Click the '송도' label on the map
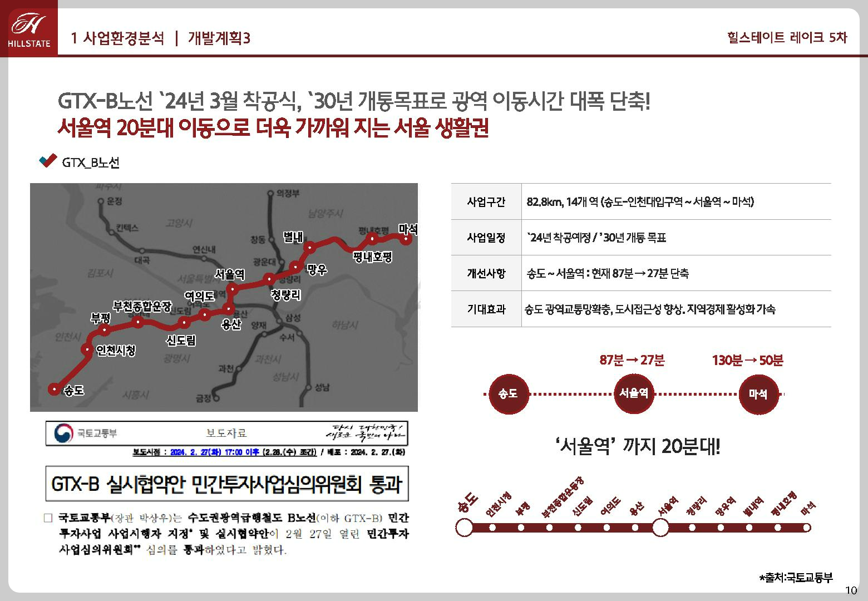868x601 pixels. 74,391
